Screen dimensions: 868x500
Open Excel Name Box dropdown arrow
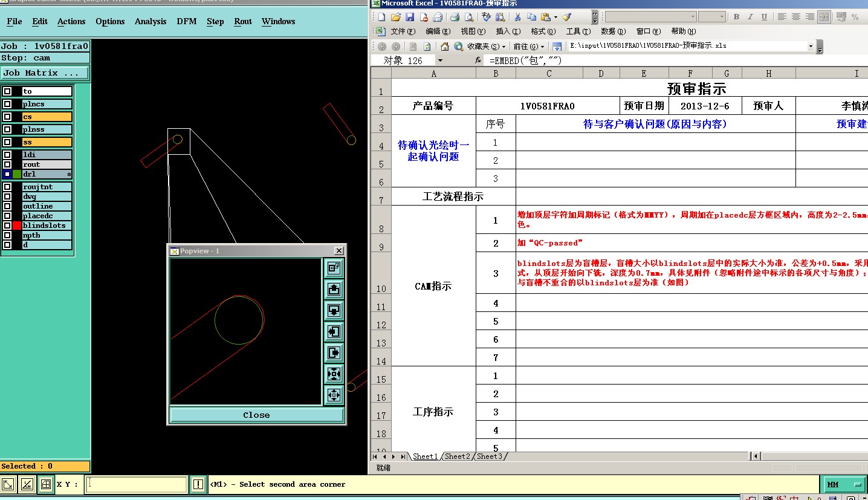click(440, 60)
